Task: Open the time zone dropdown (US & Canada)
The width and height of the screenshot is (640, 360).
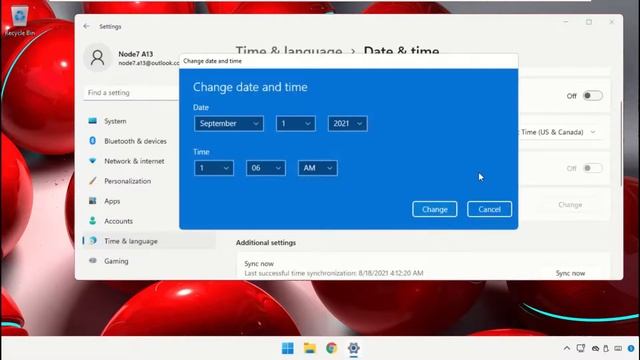Action: pos(559,132)
